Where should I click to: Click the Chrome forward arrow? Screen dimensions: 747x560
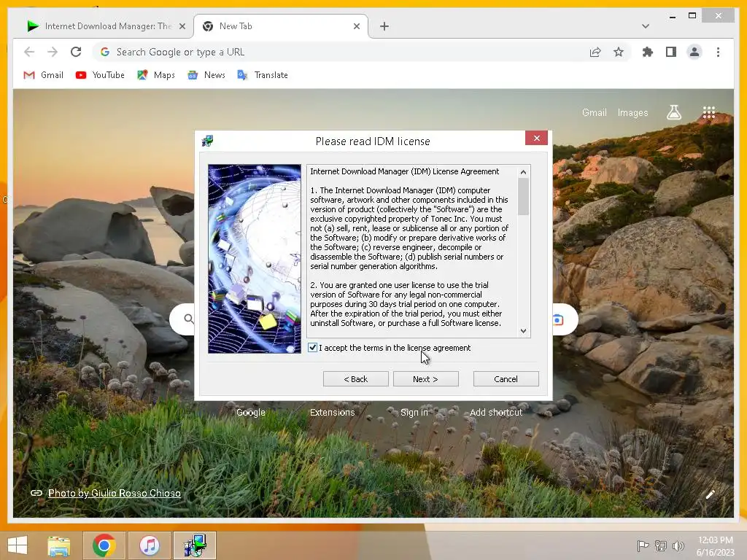(x=53, y=52)
